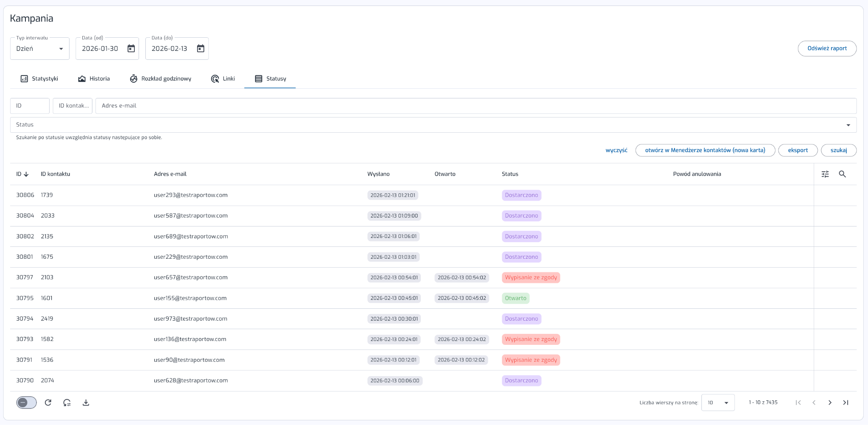This screenshot has height=425, width=868.
Task: Jump to the last page of results
Action: point(846,403)
